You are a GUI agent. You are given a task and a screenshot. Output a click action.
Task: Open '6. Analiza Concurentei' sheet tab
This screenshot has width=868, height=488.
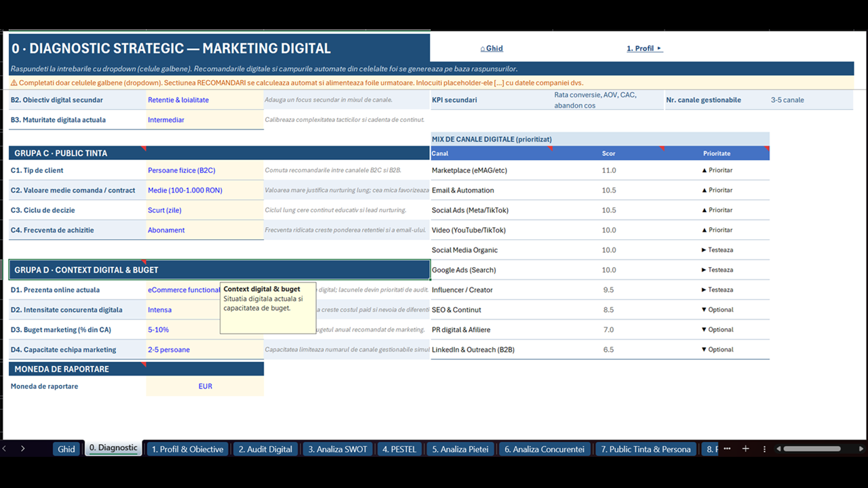545,449
